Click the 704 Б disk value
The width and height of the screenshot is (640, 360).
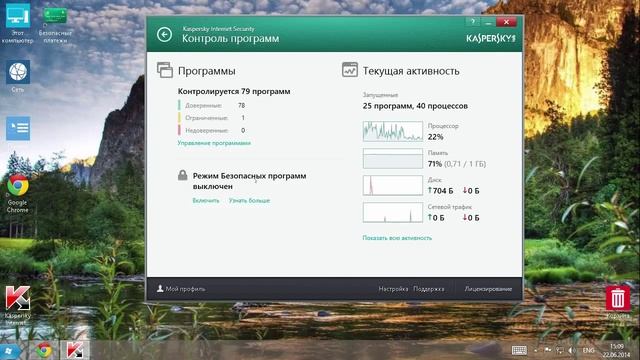point(440,191)
